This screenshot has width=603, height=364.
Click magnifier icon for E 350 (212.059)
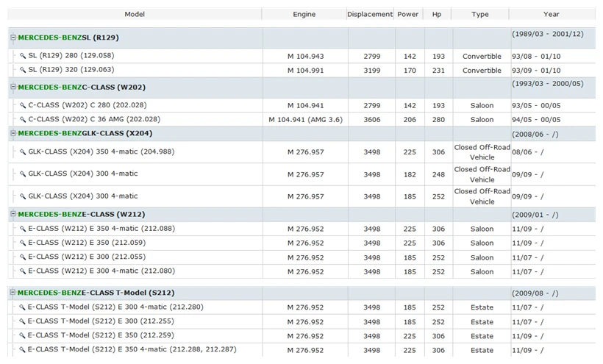coord(23,243)
